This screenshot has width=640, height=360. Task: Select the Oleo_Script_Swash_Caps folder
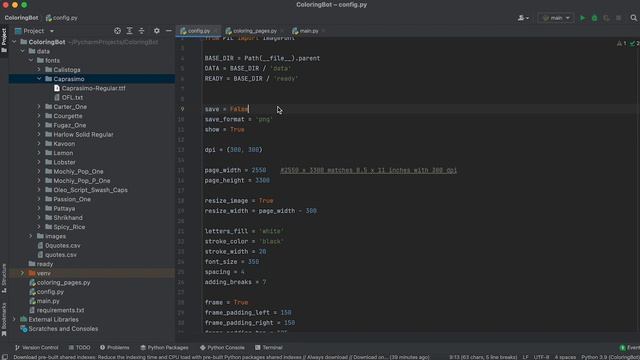[86, 190]
